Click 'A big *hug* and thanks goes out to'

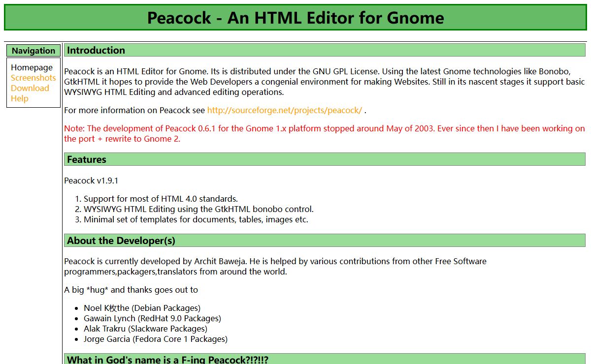(131, 290)
